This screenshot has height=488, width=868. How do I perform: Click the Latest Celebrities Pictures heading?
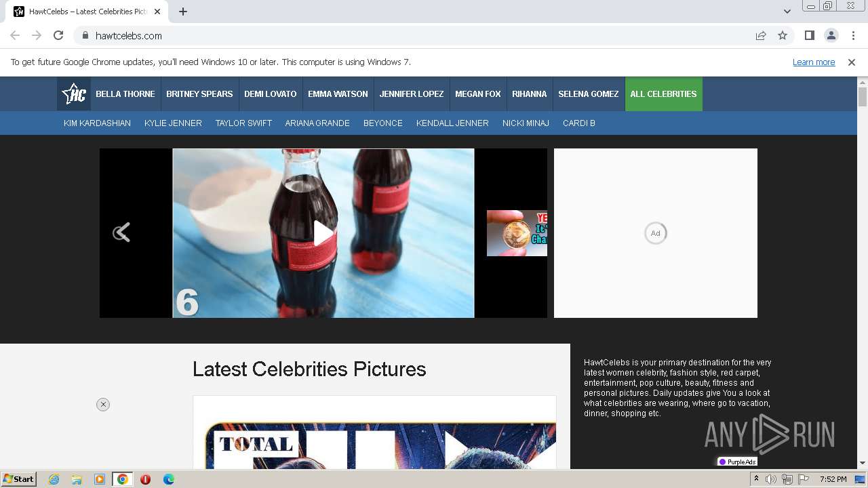309,369
